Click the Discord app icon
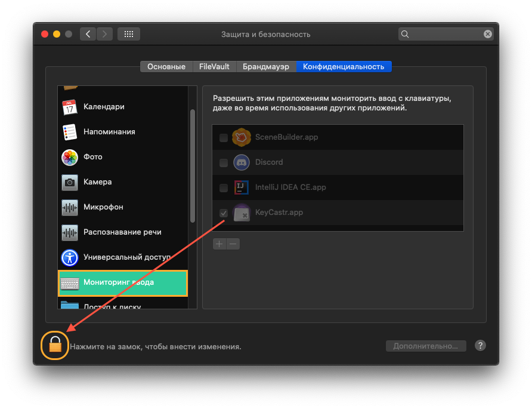Viewport: 532px width, 409px height. point(241,162)
